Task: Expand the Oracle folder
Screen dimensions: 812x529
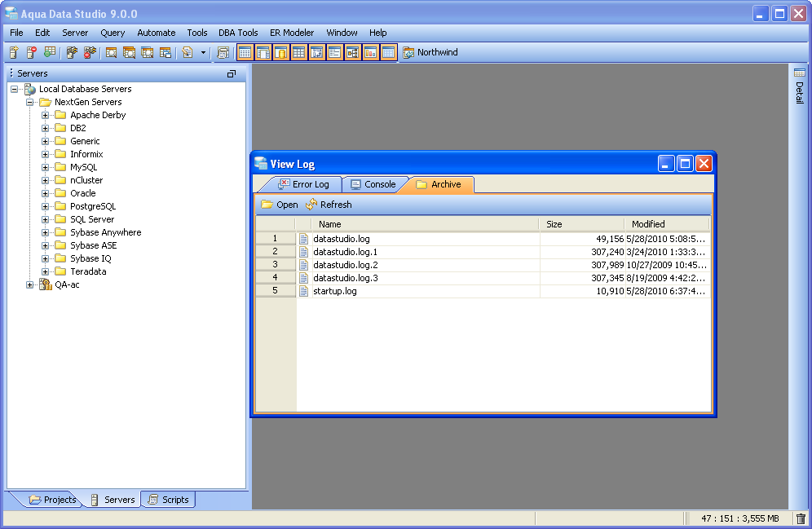Action: pos(46,193)
